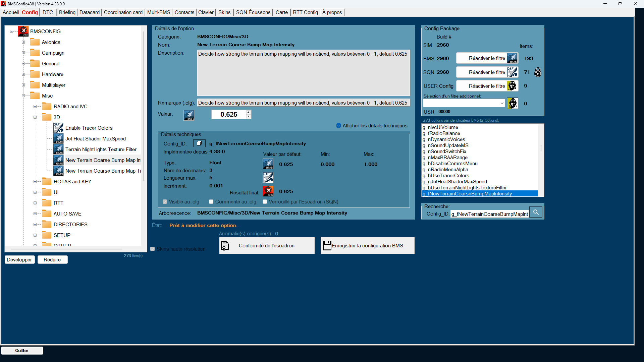Select g_bUseTracerColors in options list

pyautogui.click(x=446, y=176)
